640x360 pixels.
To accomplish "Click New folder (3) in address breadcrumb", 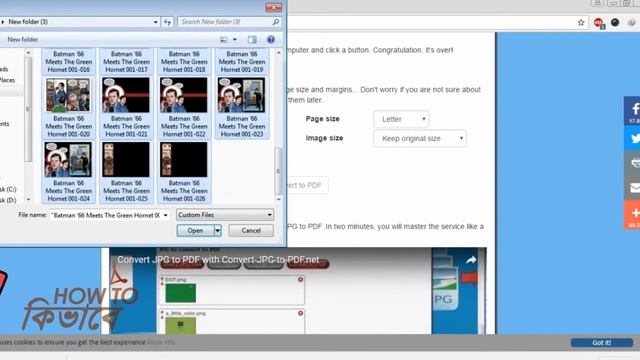I will (x=28, y=22).
